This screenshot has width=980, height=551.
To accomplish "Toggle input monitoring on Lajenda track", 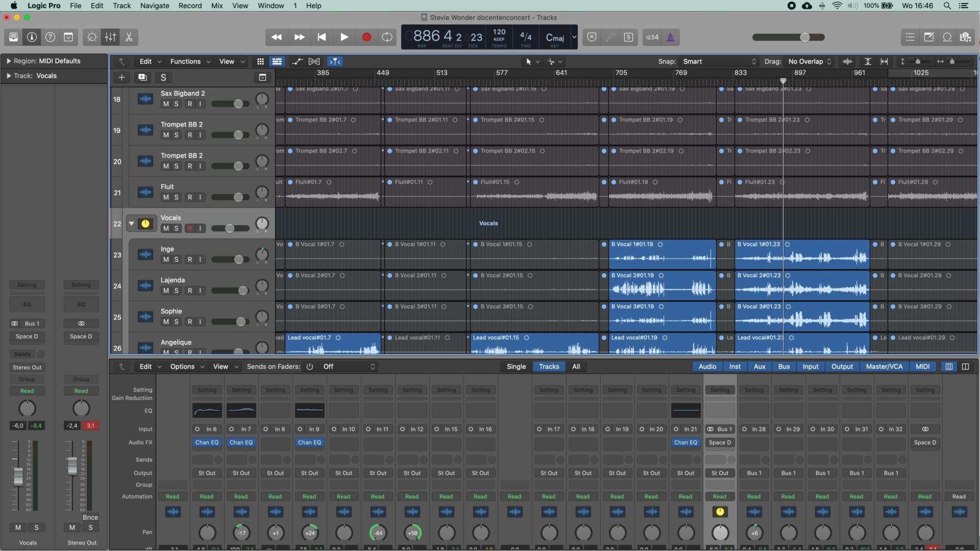I will (200, 291).
